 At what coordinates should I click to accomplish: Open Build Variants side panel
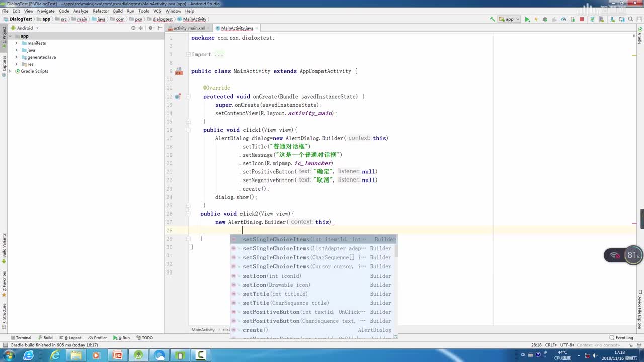click(4, 248)
